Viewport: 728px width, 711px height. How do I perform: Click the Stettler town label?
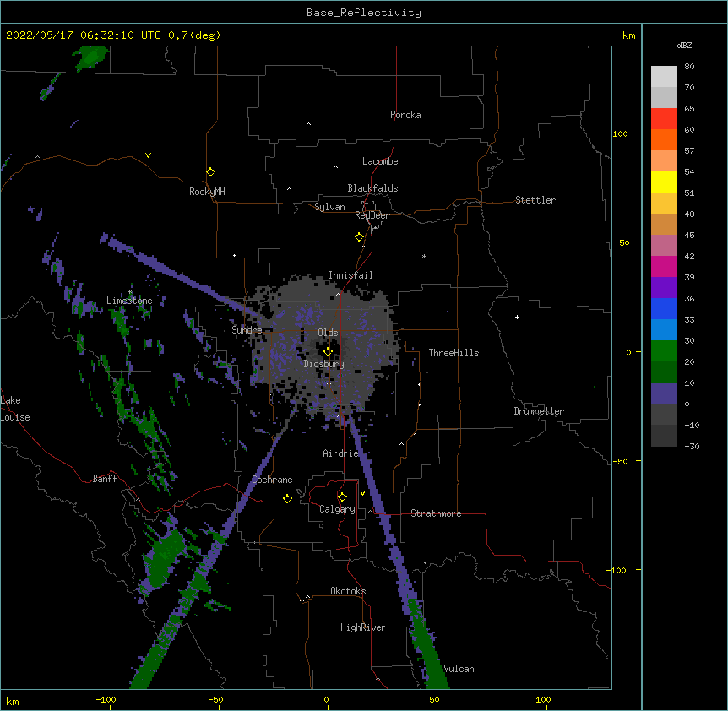535,200
